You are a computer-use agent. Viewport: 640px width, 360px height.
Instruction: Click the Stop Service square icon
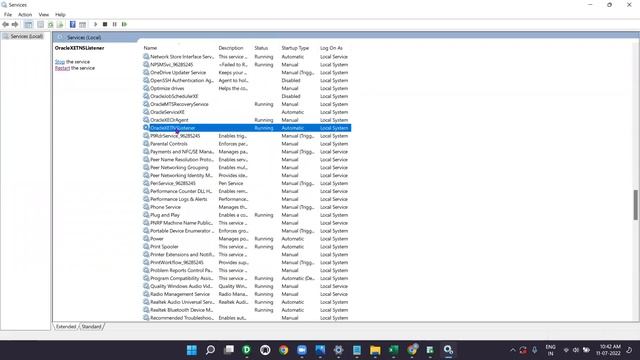coord(105,24)
